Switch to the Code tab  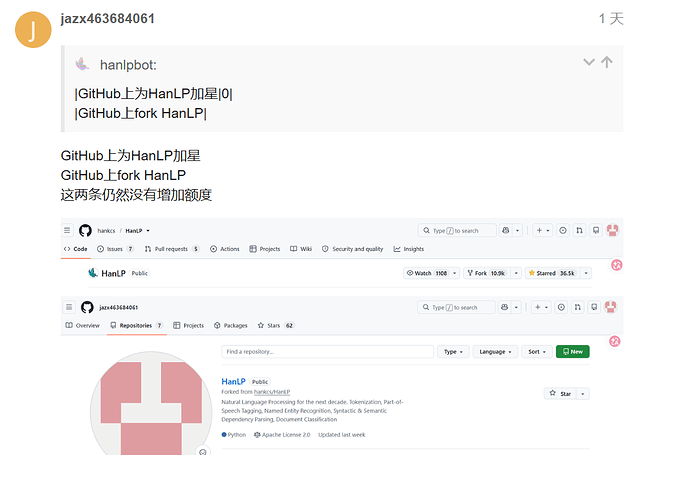coord(76,249)
